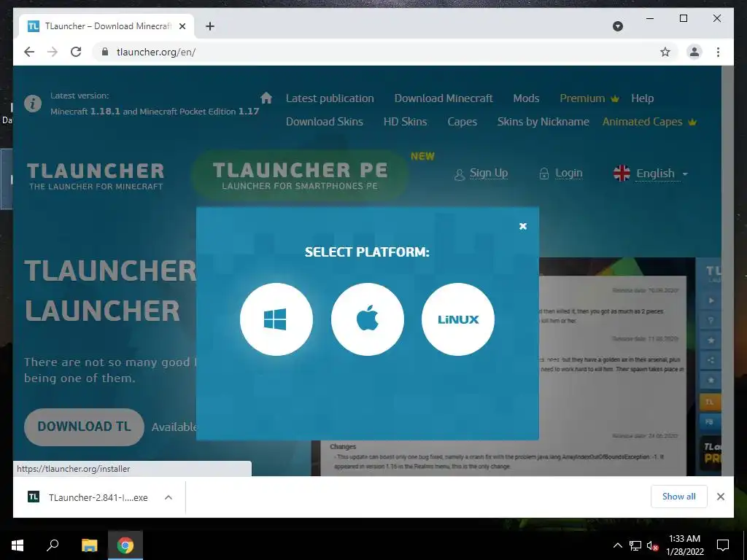Open the Download Minecraft menu item
The width and height of the screenshot is (747, 560).
coord(444,98)
